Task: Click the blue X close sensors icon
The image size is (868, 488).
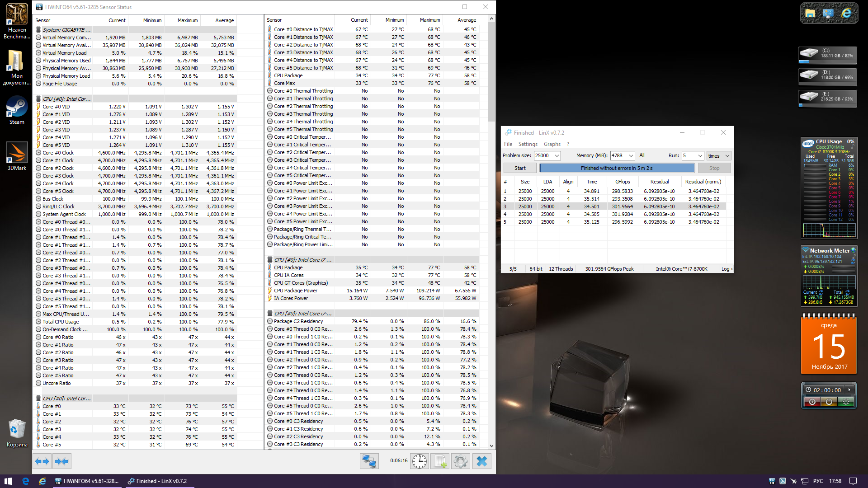Action: [482, 461]
